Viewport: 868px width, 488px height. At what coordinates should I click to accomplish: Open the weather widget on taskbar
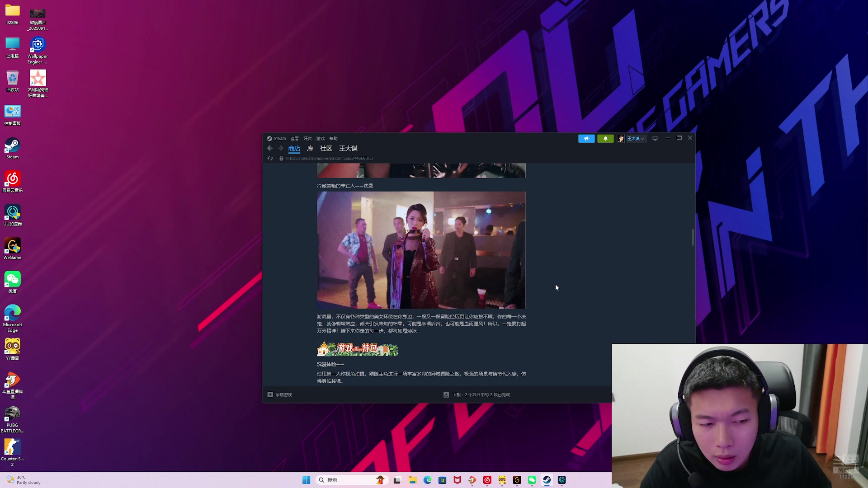coord(24,480)
